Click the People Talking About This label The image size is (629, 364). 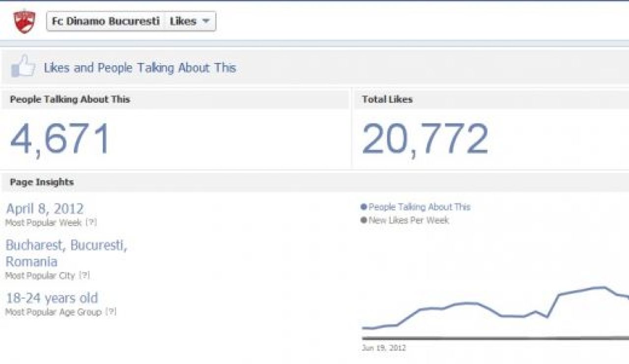tap(70, 99)
